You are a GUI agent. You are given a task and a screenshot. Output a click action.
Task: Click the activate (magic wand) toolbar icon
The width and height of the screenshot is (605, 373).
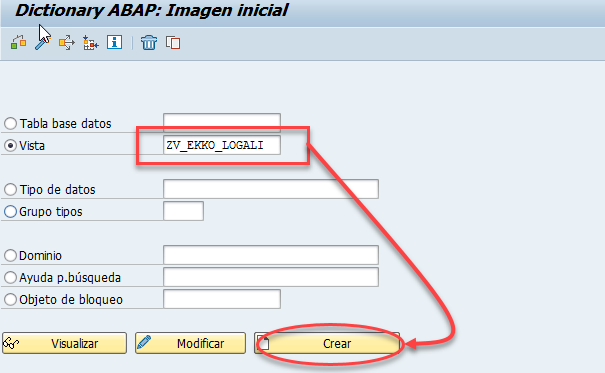click(42, 42)
